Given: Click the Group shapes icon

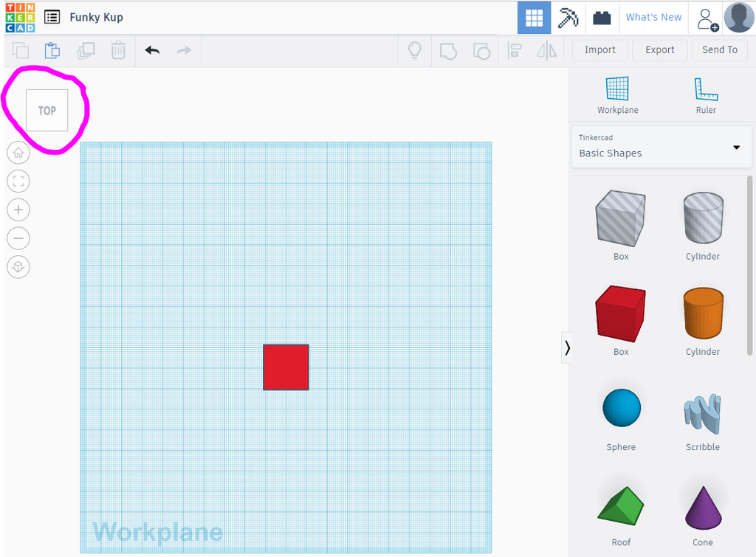Looking at the screenshot, I should pyautogui.click(x=448, y=51).
